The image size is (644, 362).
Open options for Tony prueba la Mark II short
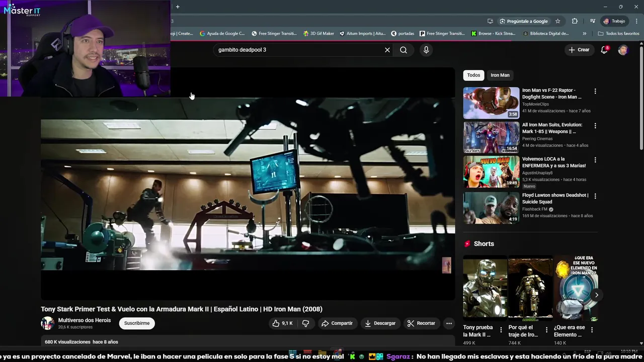501,330
